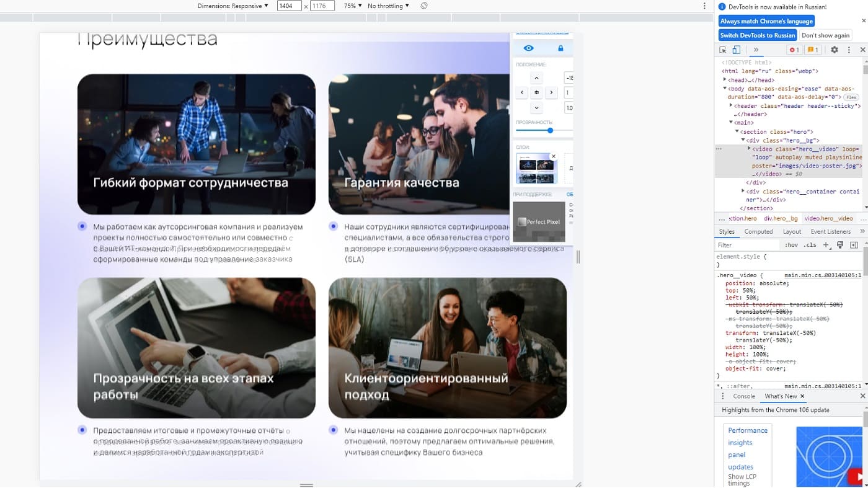The image size is (868, 488).
Task: Toggle the device toolbar icon in DevTools
Action: pos(736,50)
